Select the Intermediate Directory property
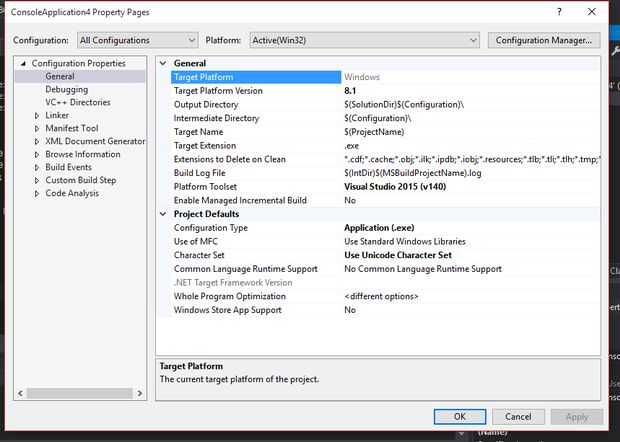Image resolution: width=620 pixels, height=442 pixels. tap(216, 118)
